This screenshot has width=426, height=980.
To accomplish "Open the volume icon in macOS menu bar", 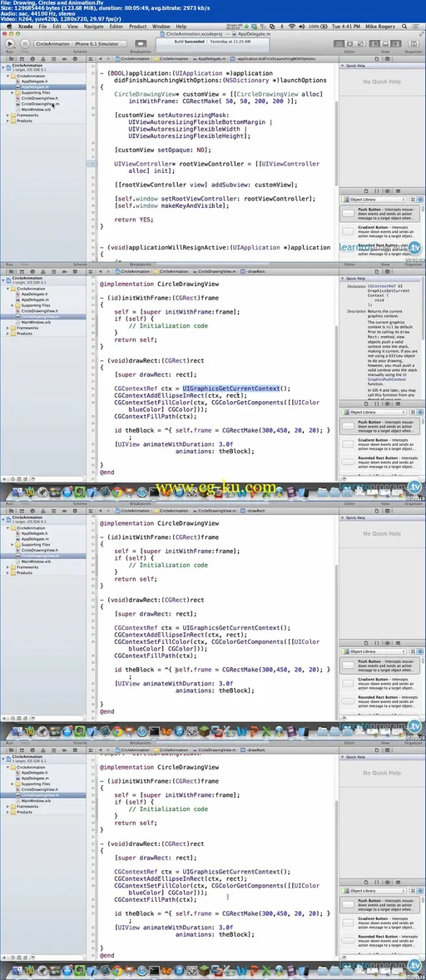I will (302, 27).
